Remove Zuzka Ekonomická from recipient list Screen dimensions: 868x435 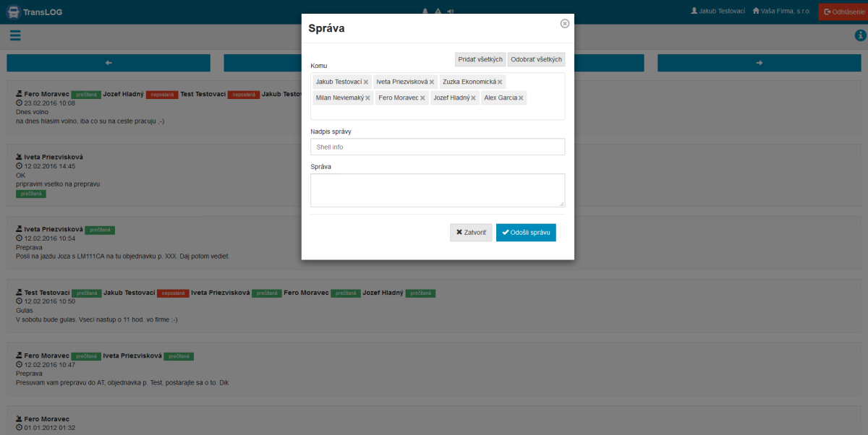point(500,82)
